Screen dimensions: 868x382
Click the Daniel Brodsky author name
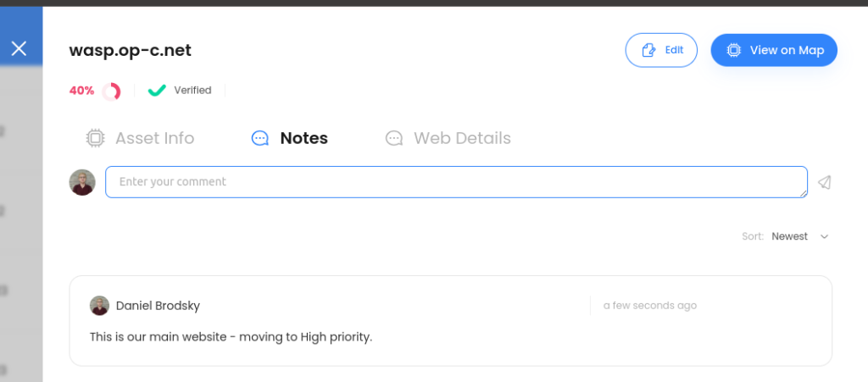point(158,306)
